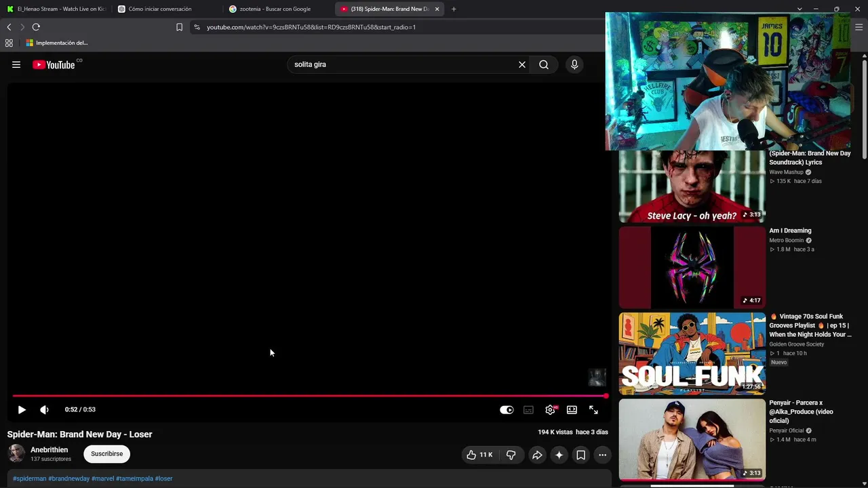Viewport: 868px width, 488px height.
Task: Open the browser apps grid shortcut
Action: click(x=9, y=43)
